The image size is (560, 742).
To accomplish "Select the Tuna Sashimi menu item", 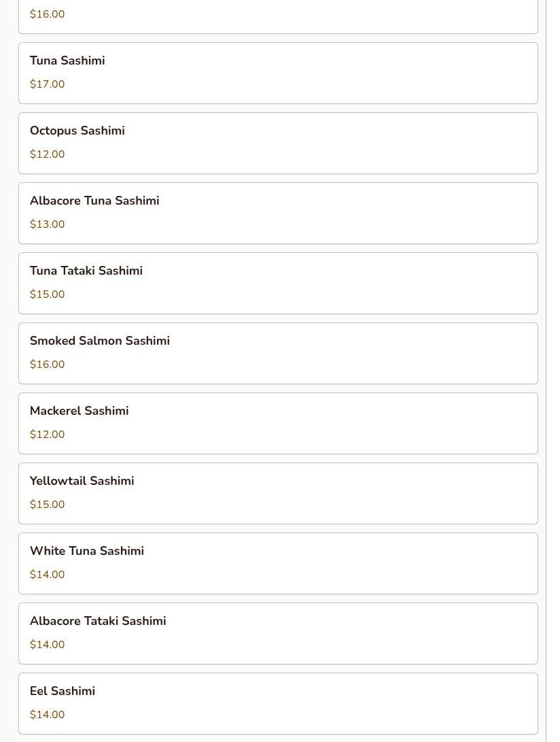I will [x=278, y=73].
